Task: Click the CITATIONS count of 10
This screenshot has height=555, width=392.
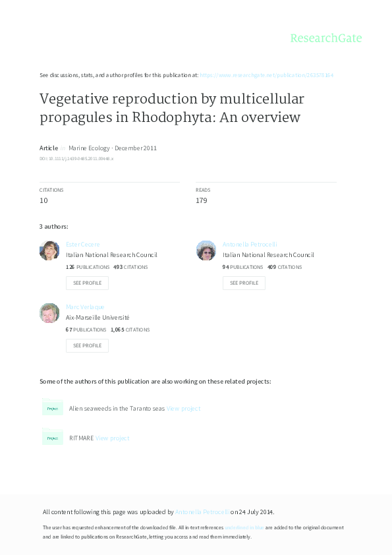Action: (x=43, y=200)
